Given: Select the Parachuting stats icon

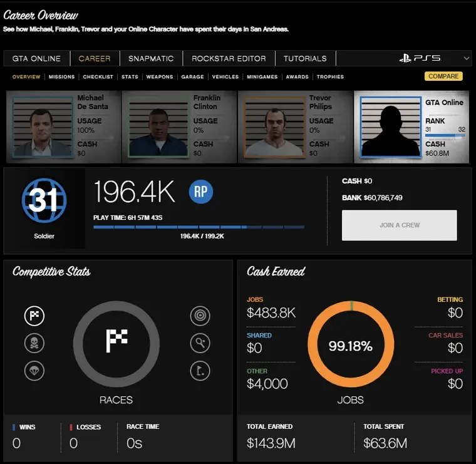Looking at the screenshot, I should [x=34, y=371].
